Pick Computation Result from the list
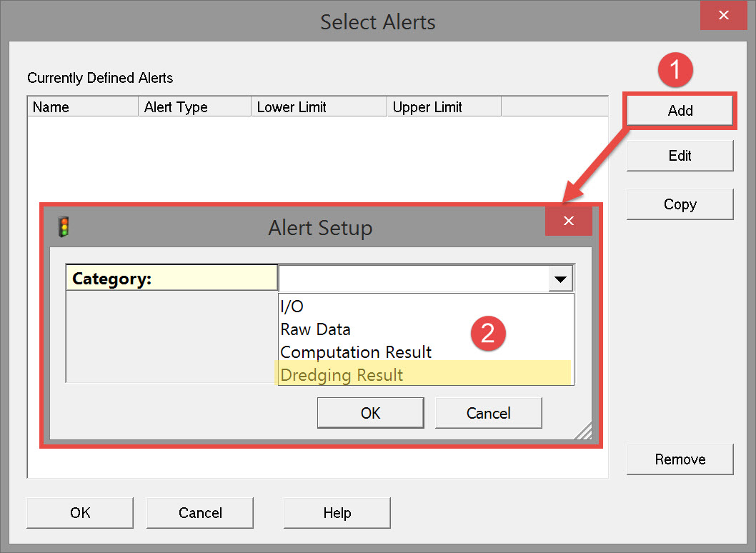 tap(356, 352)
